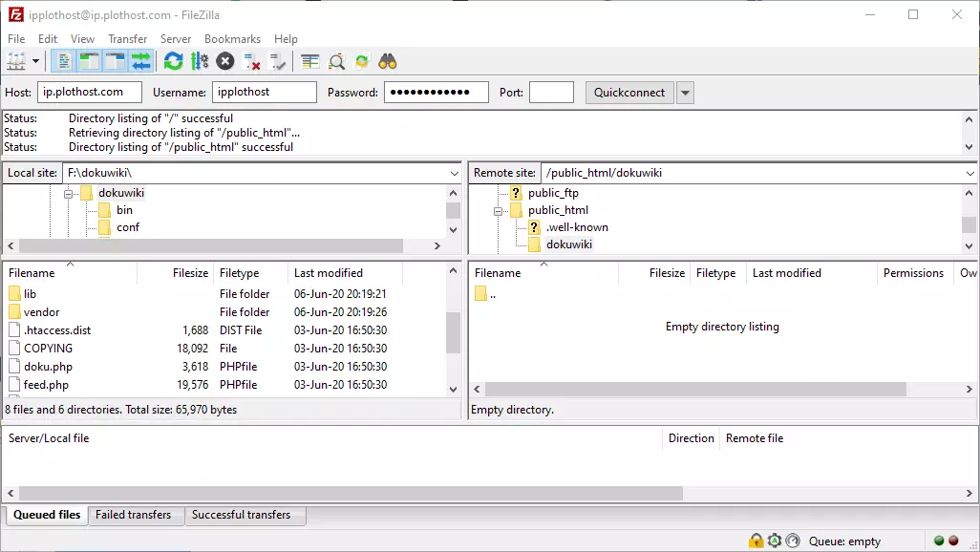Image resolution: width=980 pixels, height=552 pixels.
Task: Sort remote files by Filetype column
Action: click(715, 273)
